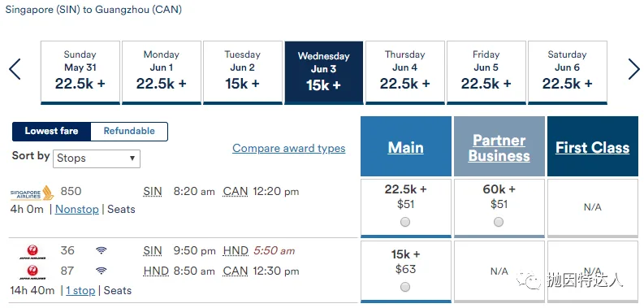Image resolution: width=644 pixels, height=308 pixels.
Task: Open the 1 stop details link
Action: click(80, 291)
